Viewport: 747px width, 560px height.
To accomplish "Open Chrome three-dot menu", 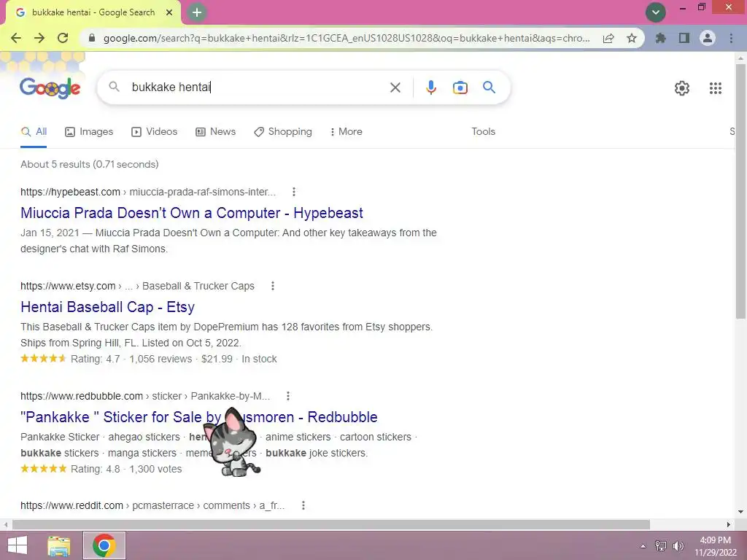I will [731, 38].
